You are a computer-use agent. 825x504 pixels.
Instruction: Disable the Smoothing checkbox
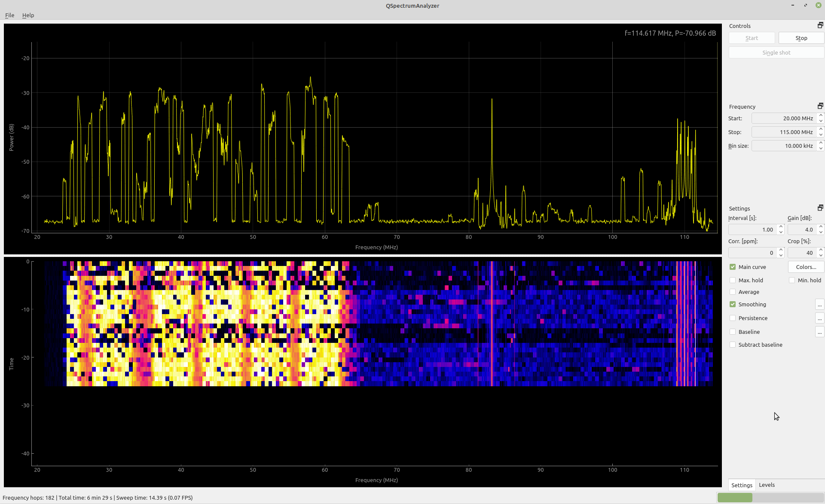[733, 305]
